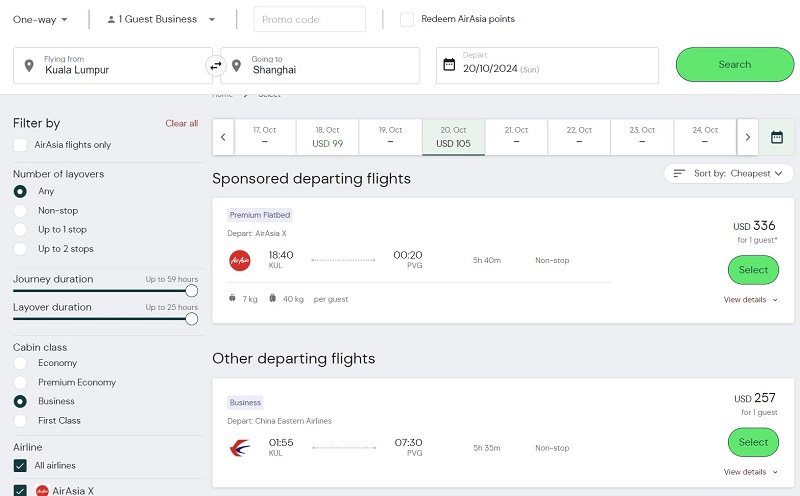Show next dates with right arrow
The height and width of the screenshot is (496, 800).
(747, 137)
